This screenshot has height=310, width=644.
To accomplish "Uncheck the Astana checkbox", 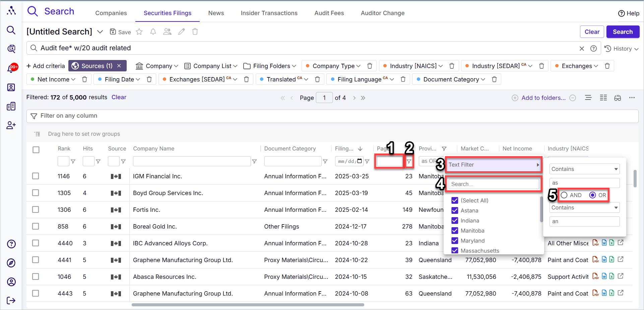I will (455, 210).
